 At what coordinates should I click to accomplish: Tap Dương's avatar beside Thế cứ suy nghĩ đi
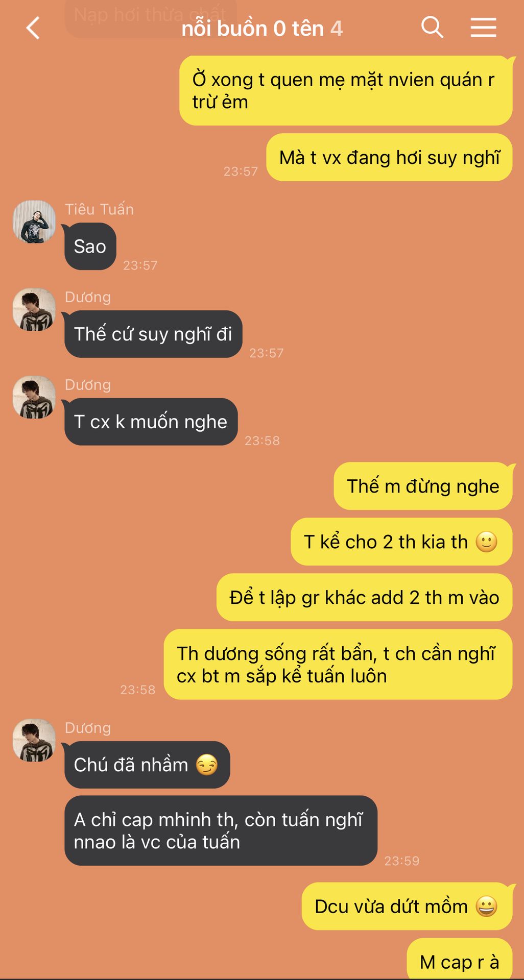coord(34,309)
